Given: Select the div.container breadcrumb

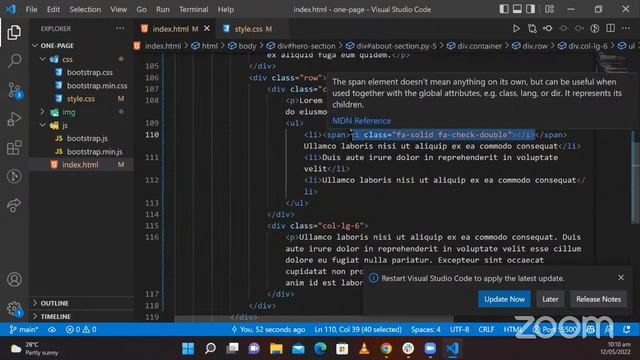Looking at the screenshot, I should click(x=475, y=46).
